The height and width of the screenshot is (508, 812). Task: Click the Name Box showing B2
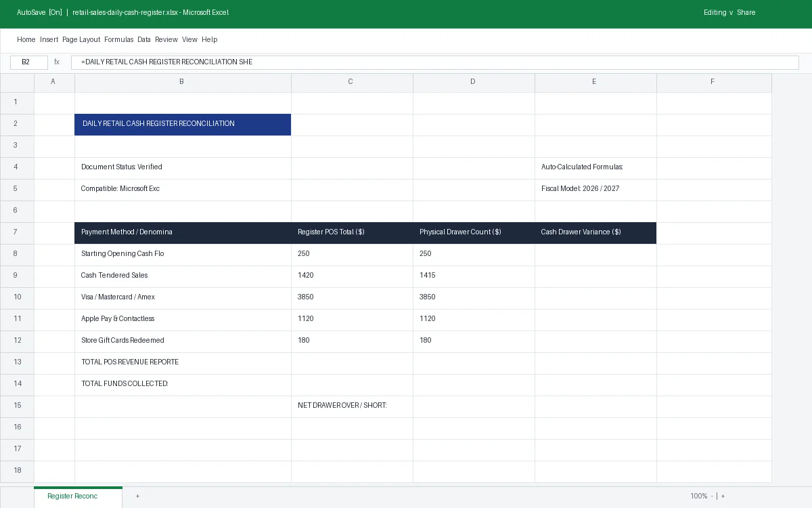29,62
